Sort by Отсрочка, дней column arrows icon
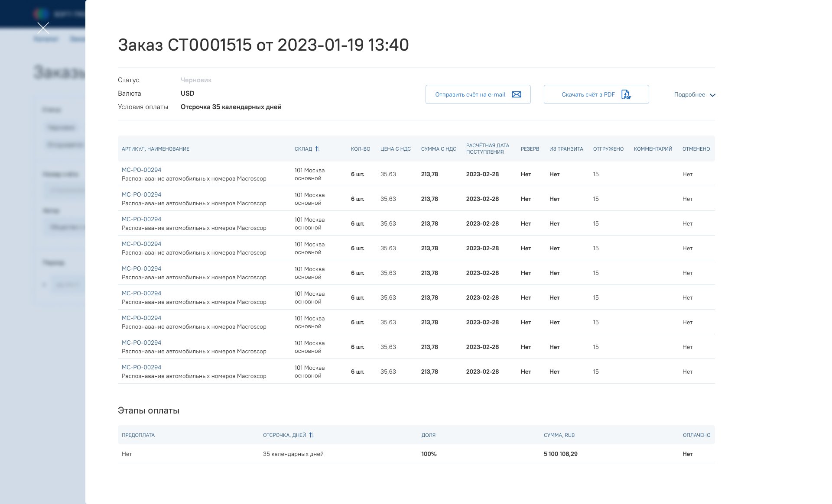This screenshot has width=832, height=504. pyautogui.click(x=311, y=435)
